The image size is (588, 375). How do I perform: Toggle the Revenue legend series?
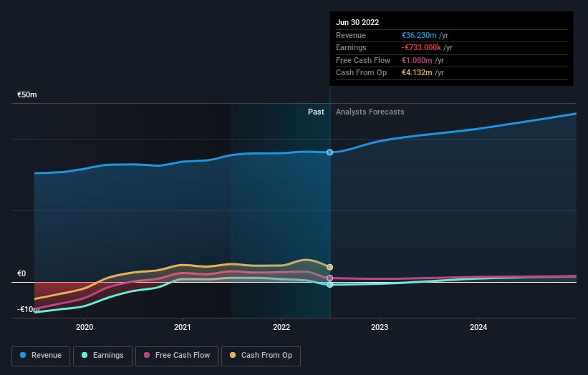tap(41, 356)
